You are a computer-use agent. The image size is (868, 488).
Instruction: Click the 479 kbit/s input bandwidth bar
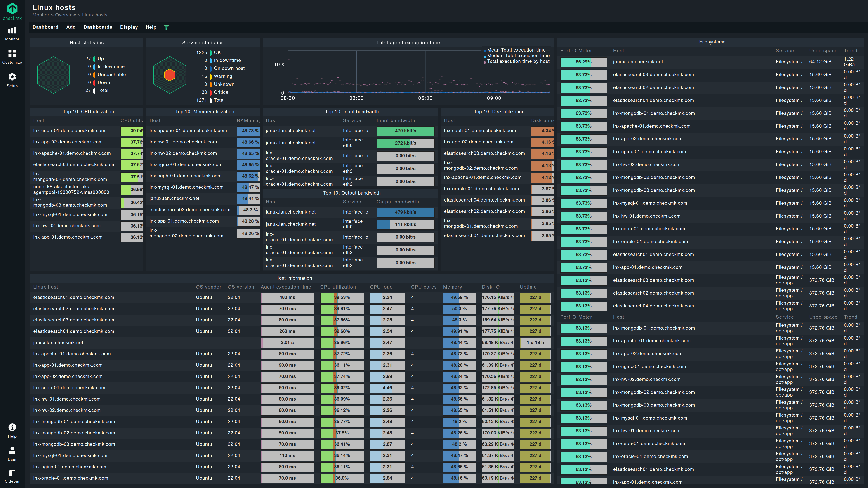coord(405,131)
